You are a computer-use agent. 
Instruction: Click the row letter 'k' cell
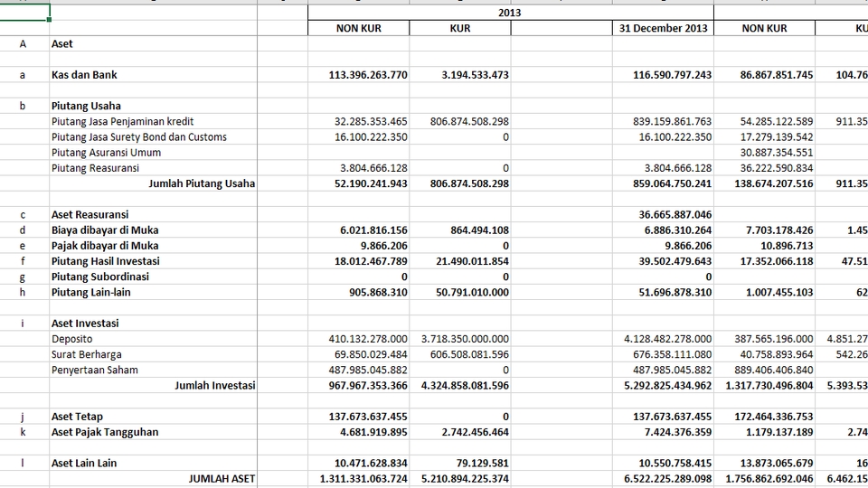(x=23, y=431)
